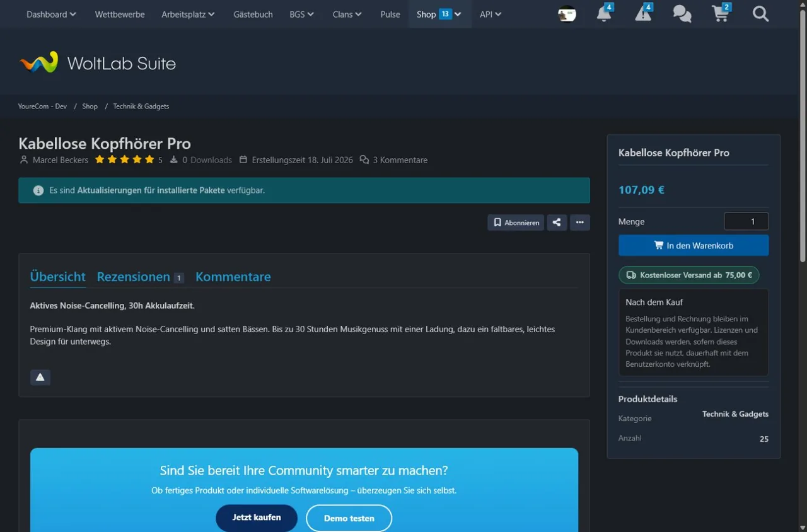Click the report warning icon below description
Screen dimensions: 807x532
40,377
